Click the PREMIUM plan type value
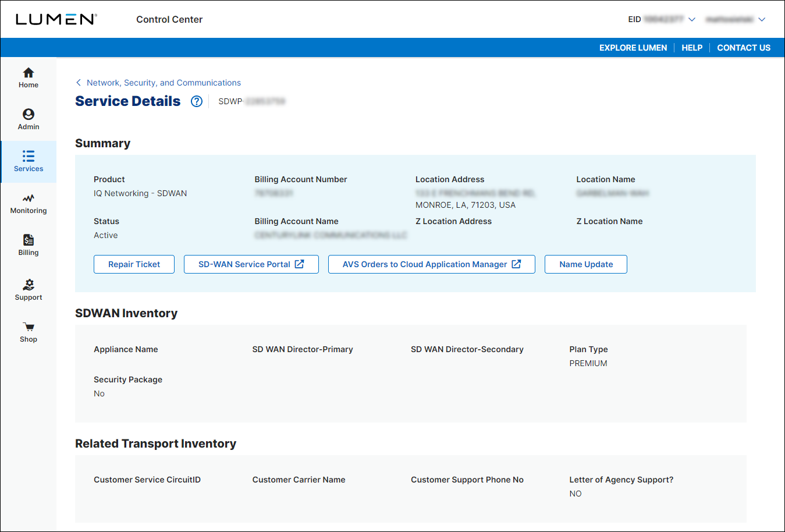Viewport: 785px width, 532px height. 588,363
